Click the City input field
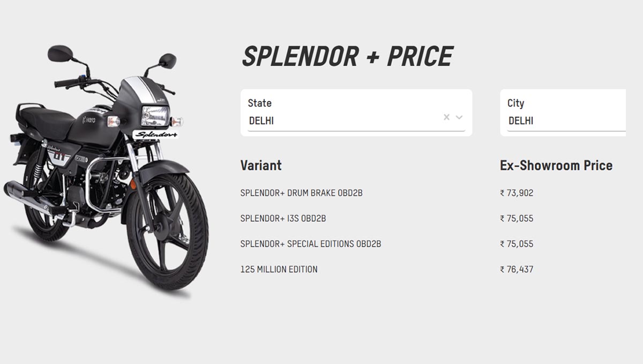The image size is (643, 364). pyautogui.click(x=563, y=120)
